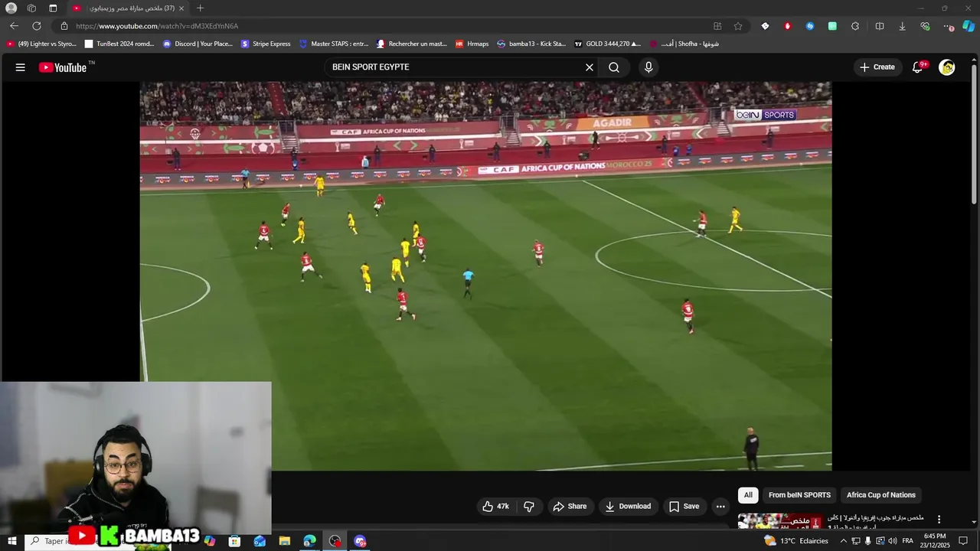The height and width of the screenshot is (551, 980).
Task: Reload the page
Action: coord(36,26)
